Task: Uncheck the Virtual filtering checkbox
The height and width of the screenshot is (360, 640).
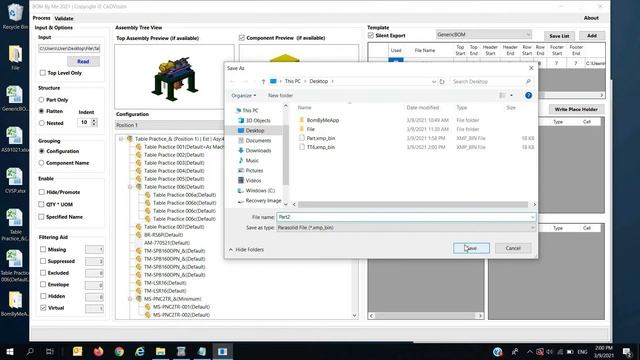Action: tap(43, 308)
